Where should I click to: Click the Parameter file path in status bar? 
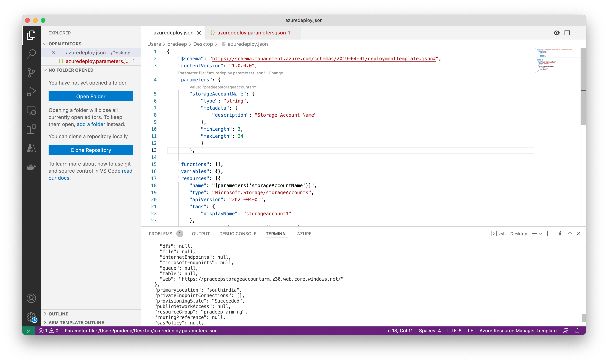pyautogui.click(x=141, y=331)
